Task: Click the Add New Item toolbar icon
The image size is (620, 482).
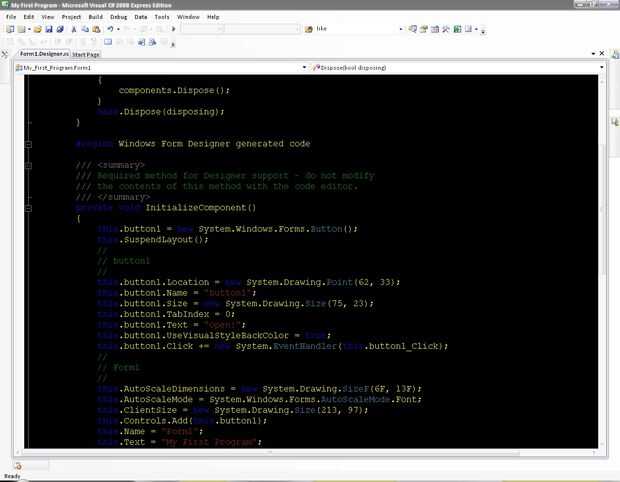Action: [x=22, y=29]
